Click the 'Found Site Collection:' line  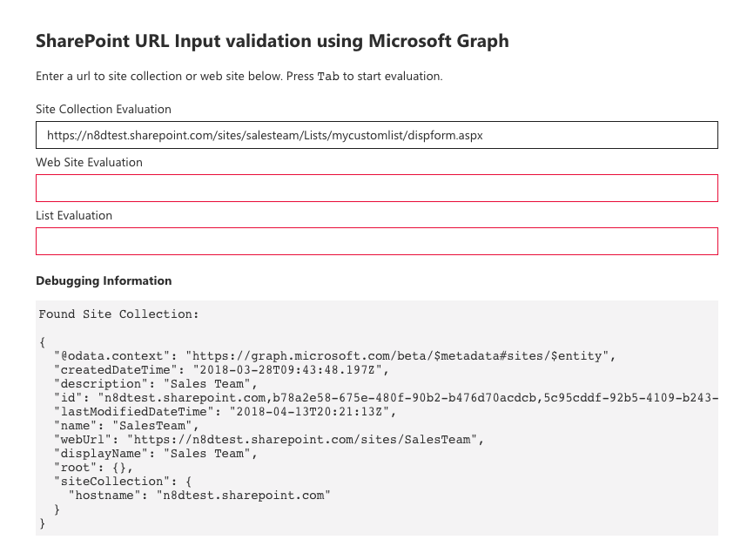point(118,314)
